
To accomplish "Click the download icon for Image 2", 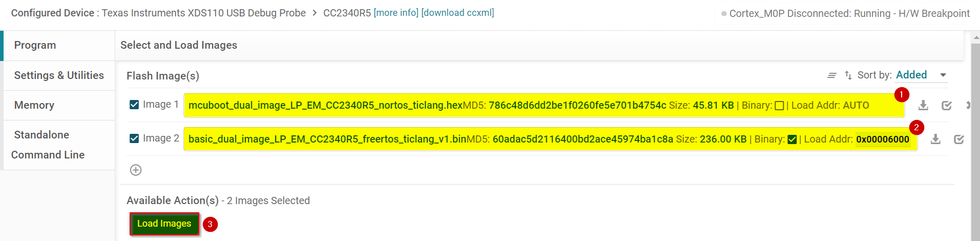I will [x=935, y=139].
